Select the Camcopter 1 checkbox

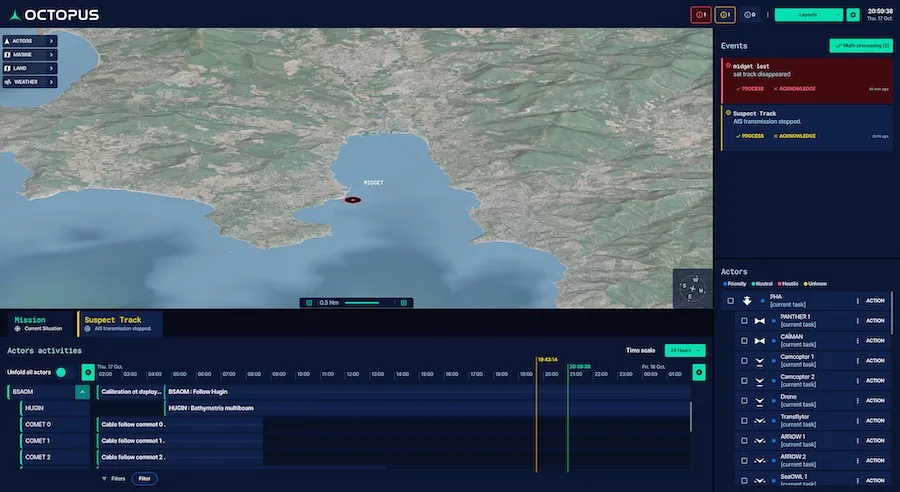(743, 360)
